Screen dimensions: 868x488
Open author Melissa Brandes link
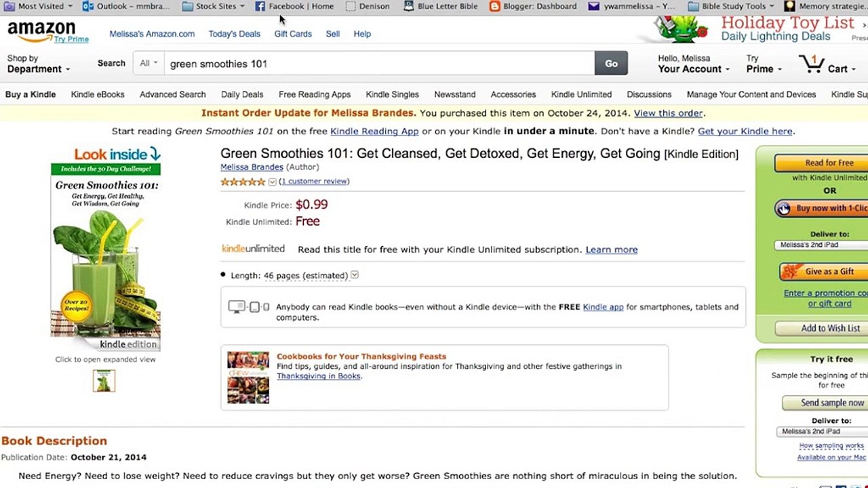(252, 167)
